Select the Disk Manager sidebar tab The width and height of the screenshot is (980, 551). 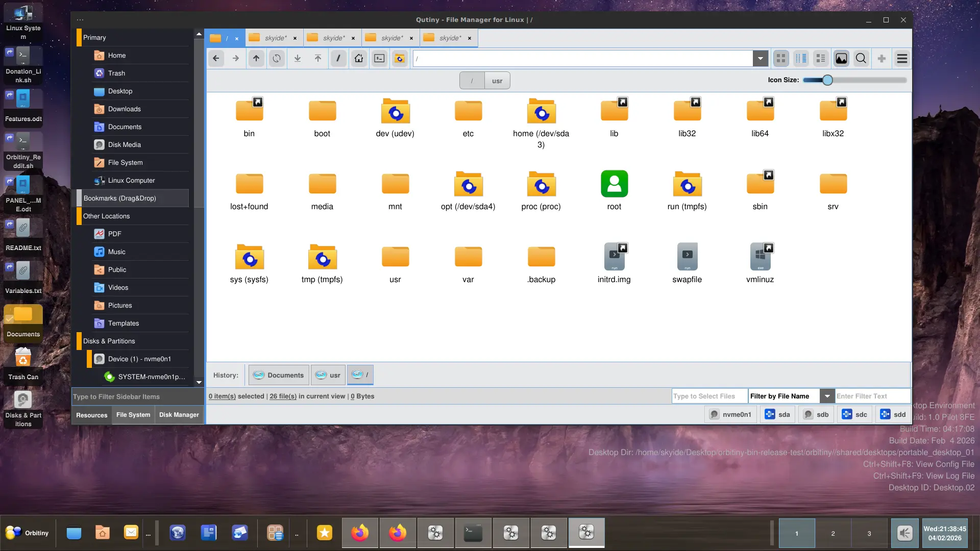point(179,415)
